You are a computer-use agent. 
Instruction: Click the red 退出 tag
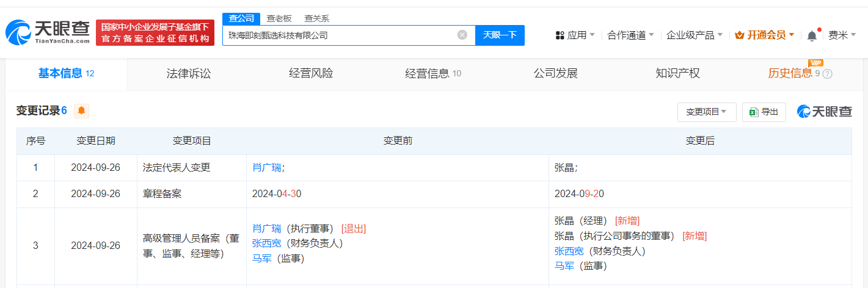354,229
